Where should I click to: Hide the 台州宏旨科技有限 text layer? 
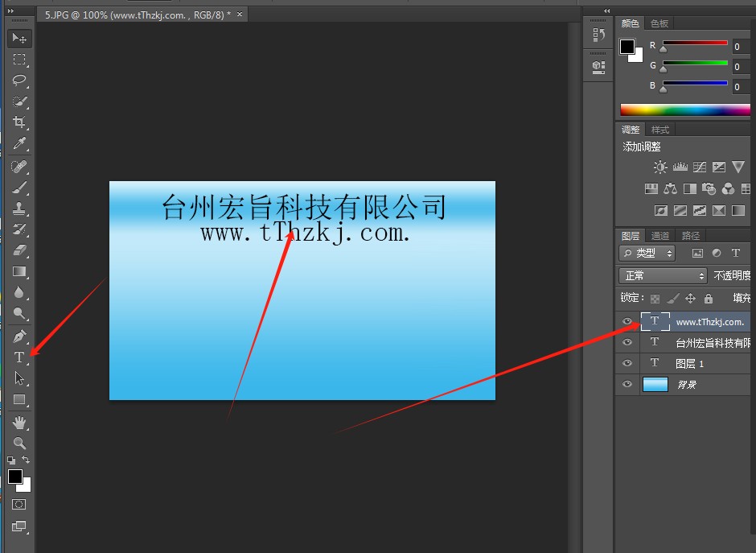[627, 342]
